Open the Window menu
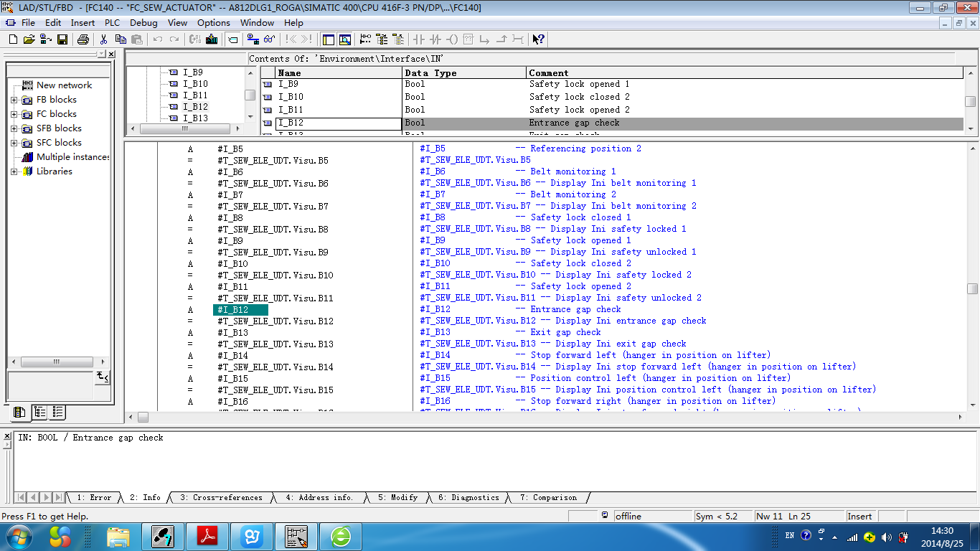This screenshot has width=980, height=551. pyautogui.click(x=257, y=23)
